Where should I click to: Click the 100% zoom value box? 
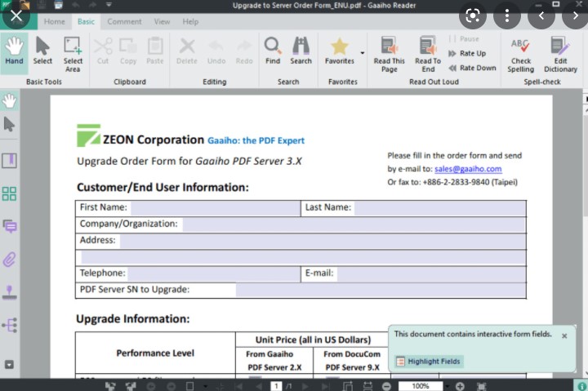click(x=421, y=386)
